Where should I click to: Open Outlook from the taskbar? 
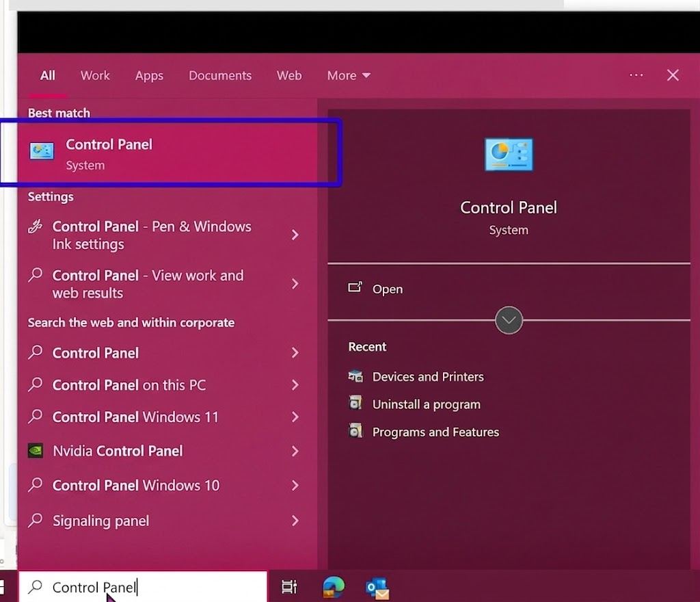tap(377, 588)
